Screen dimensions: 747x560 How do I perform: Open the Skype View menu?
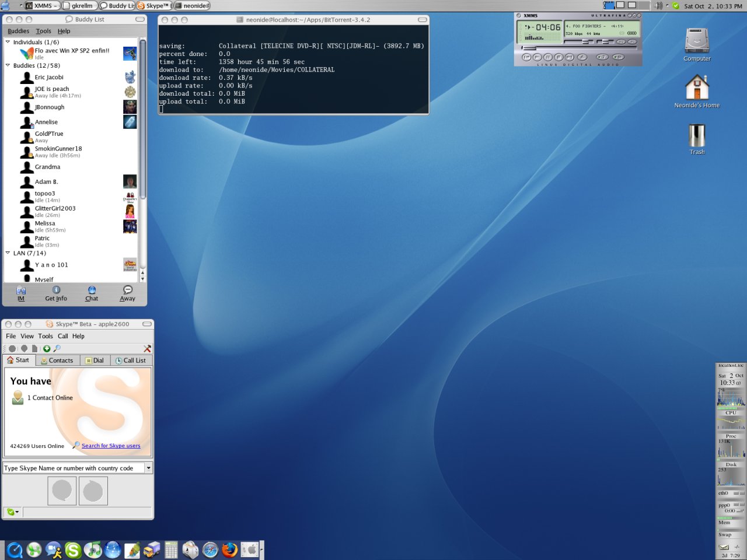tap(27, 336)
